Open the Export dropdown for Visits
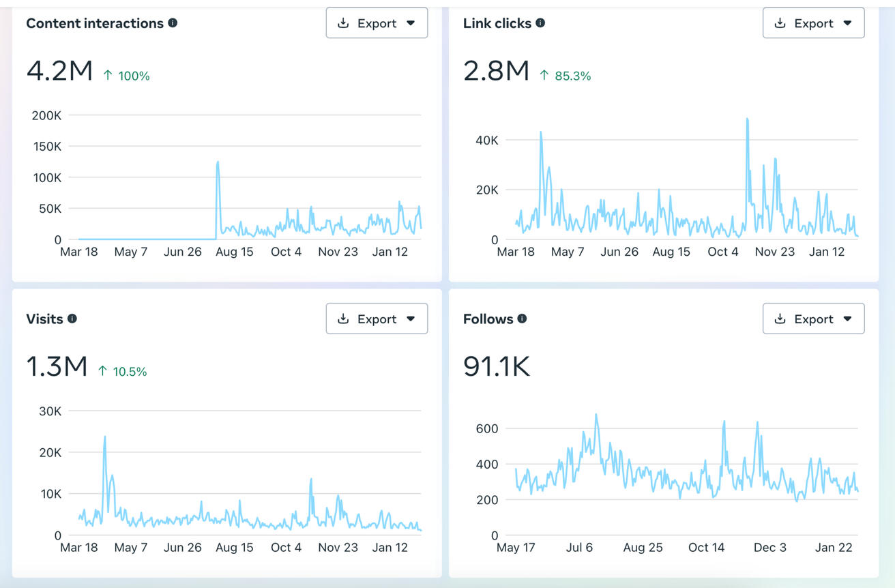The width and height of the screenshot is (895, 588). pyautogui.click(x=411, y=318)
